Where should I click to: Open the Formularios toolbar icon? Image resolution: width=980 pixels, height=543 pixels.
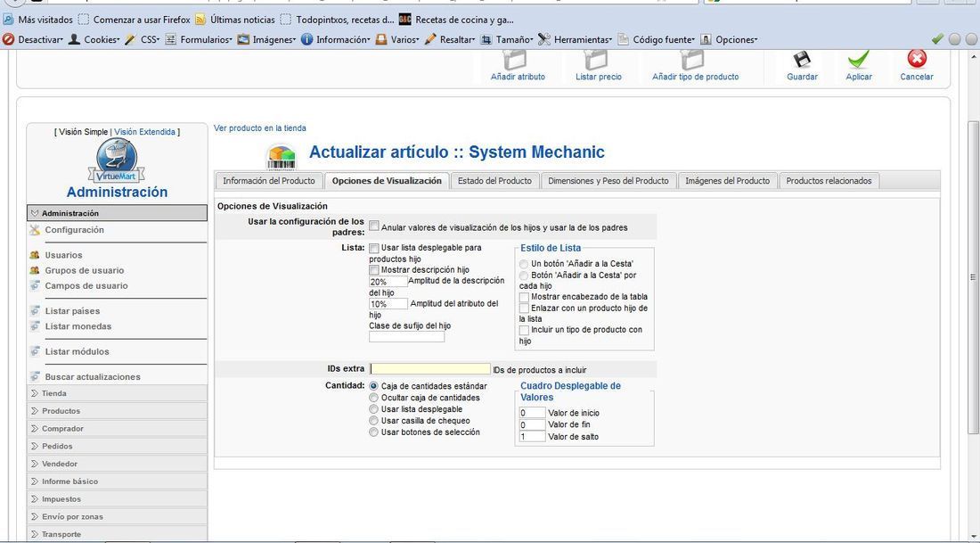pos(171,39)
